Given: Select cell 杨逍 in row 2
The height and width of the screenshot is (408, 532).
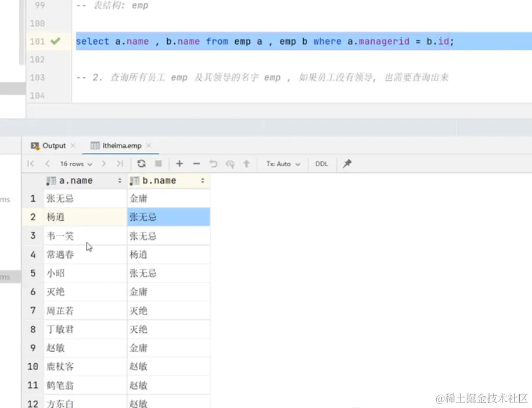Looking at the screenshot, I should (85, 217).
